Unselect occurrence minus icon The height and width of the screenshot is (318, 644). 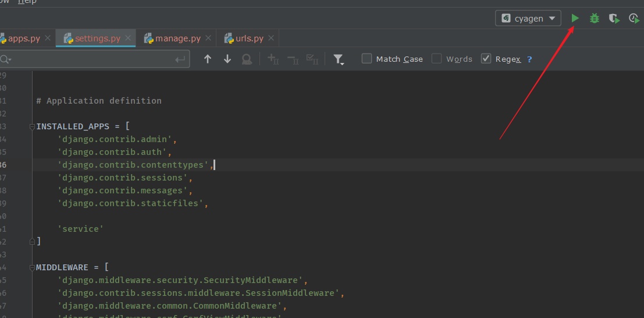[x=293, y=59]
